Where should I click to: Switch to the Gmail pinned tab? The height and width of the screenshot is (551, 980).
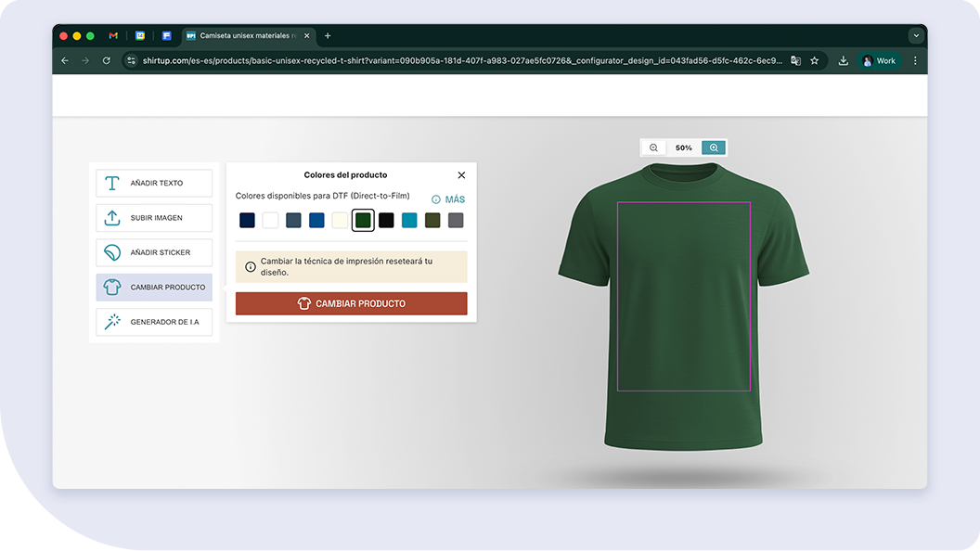(x=113, y=35)
